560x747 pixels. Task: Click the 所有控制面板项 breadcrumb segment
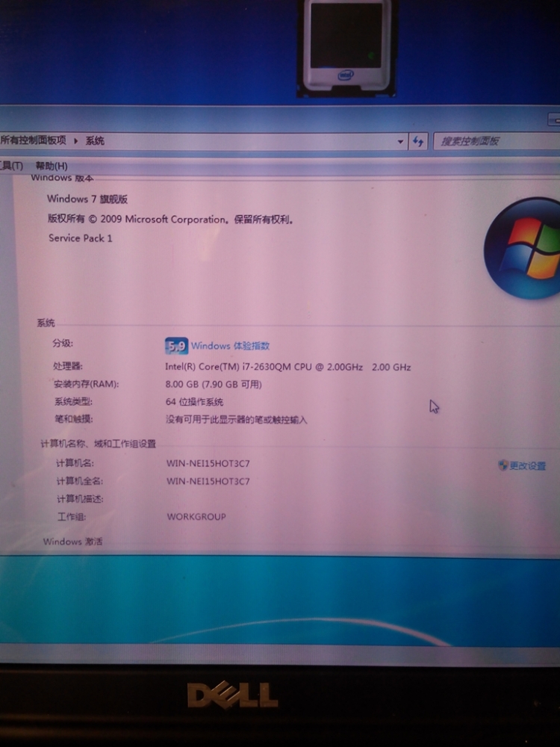(x=33, y=140)
